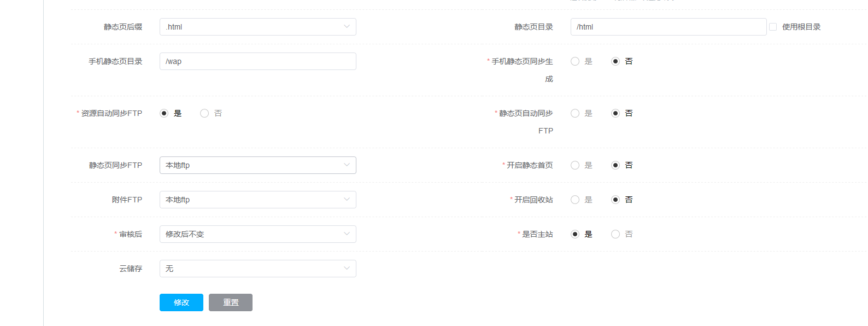Check the 使用根目录 checkbox
The image size is (868, 326).
773,27
